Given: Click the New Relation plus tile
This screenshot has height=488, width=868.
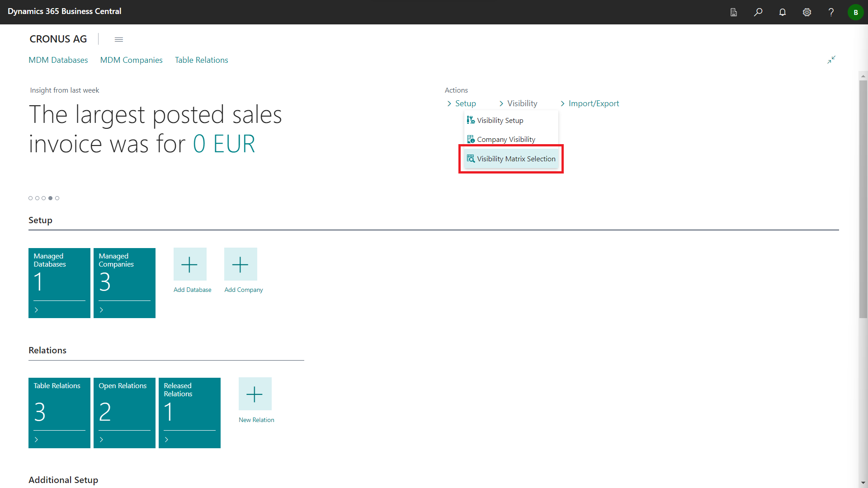Looking at the screenshot, I should click(255, 394).
